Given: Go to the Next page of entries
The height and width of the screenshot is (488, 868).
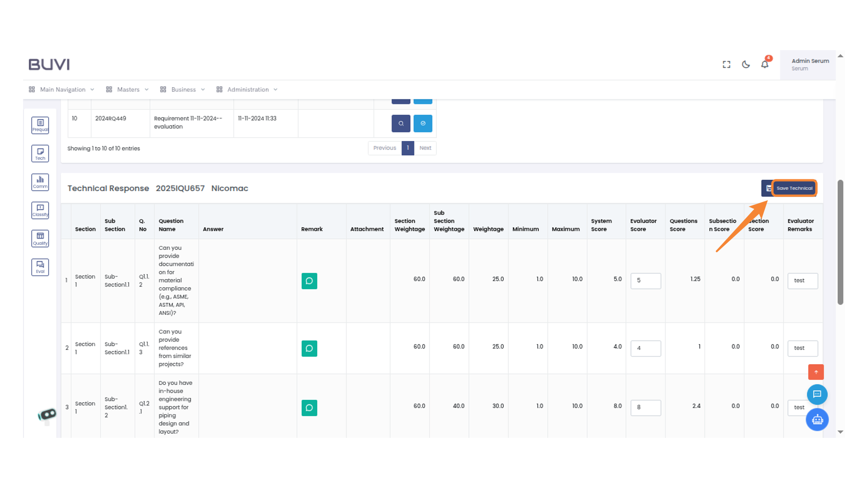Looking at the screenshot, I should tap(425, 148).
